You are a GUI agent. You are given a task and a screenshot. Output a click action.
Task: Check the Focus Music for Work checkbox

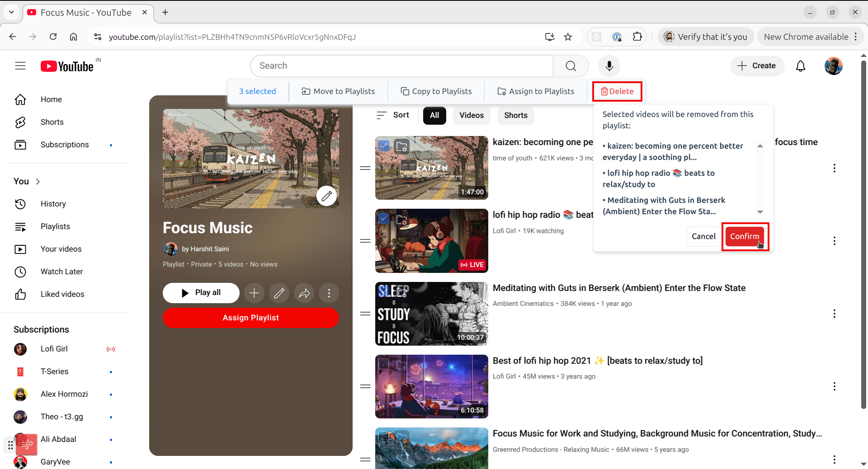coord(383,436)
